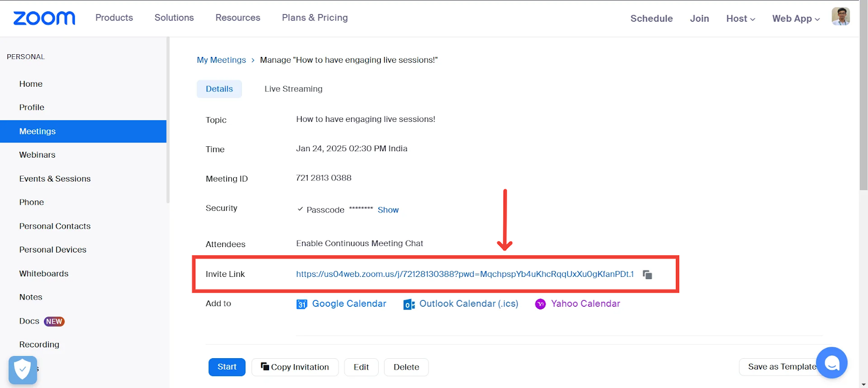Open the meeting invite link URL
Screen dimensions: 868x388
click(x=464, y=274)
